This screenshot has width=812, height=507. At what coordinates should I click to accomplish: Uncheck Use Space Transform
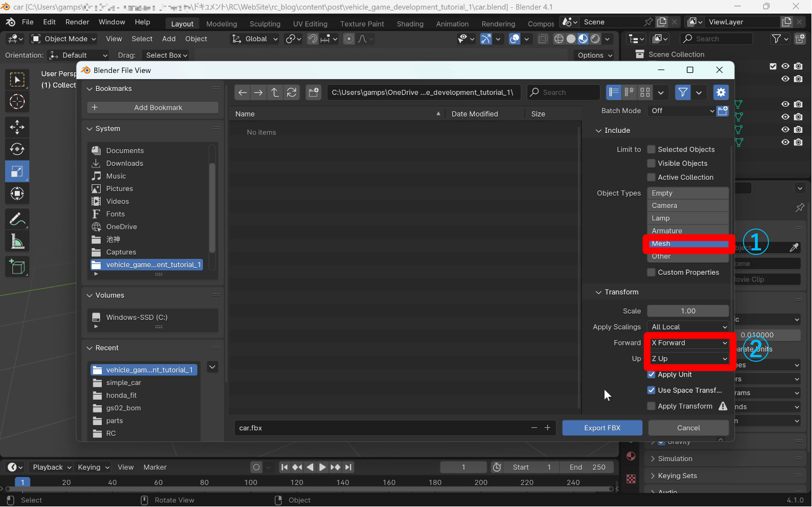pyautogui.click(x=651, y=390)
